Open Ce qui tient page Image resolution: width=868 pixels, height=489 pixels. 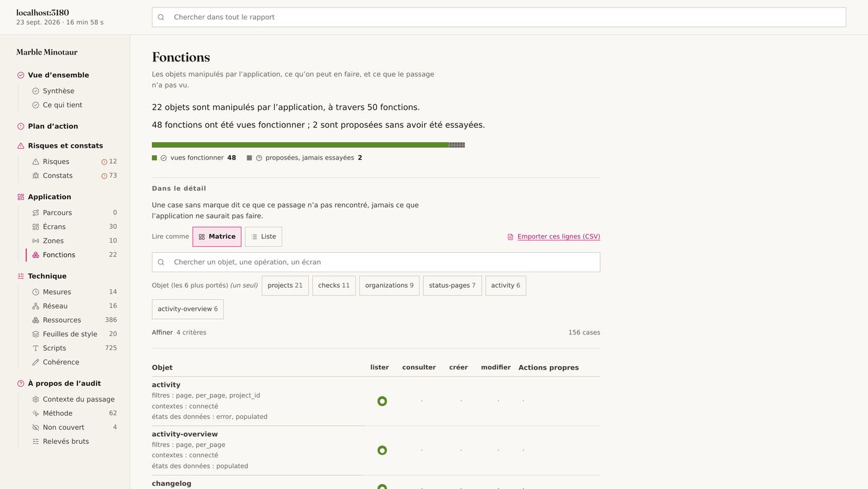[62, 105]
